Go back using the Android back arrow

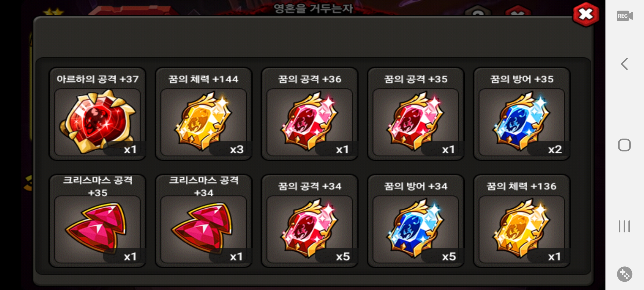[x=624, y=64]
